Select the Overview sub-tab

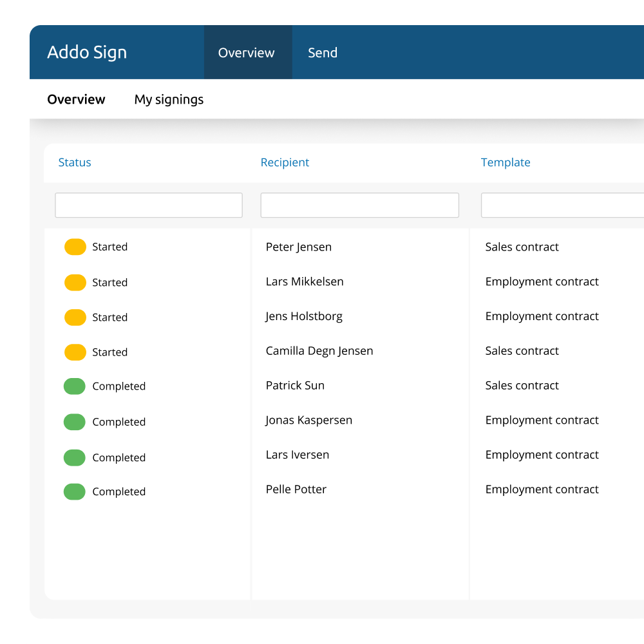coord(76,99)
